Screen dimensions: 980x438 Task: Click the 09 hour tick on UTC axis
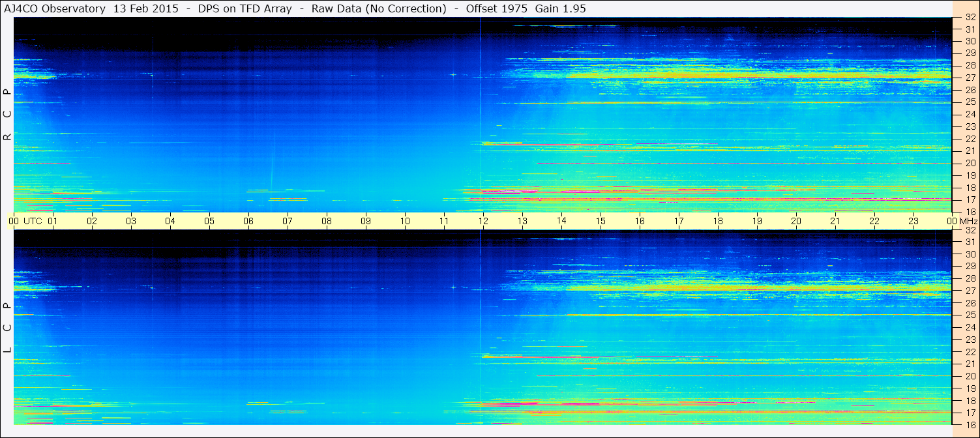365,221
